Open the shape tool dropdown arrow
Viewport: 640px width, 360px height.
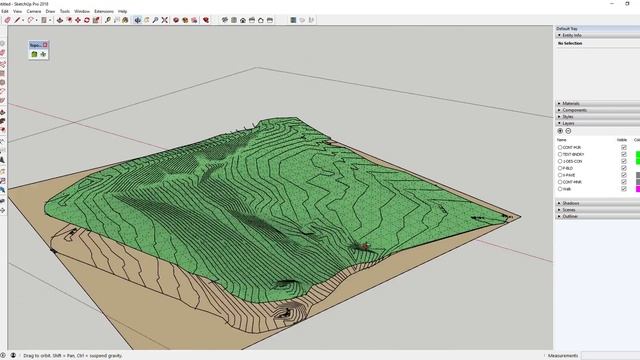36,20
